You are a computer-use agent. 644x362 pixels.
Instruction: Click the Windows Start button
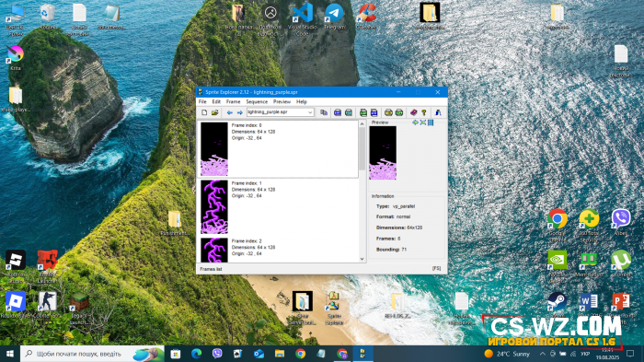(10, 354)
